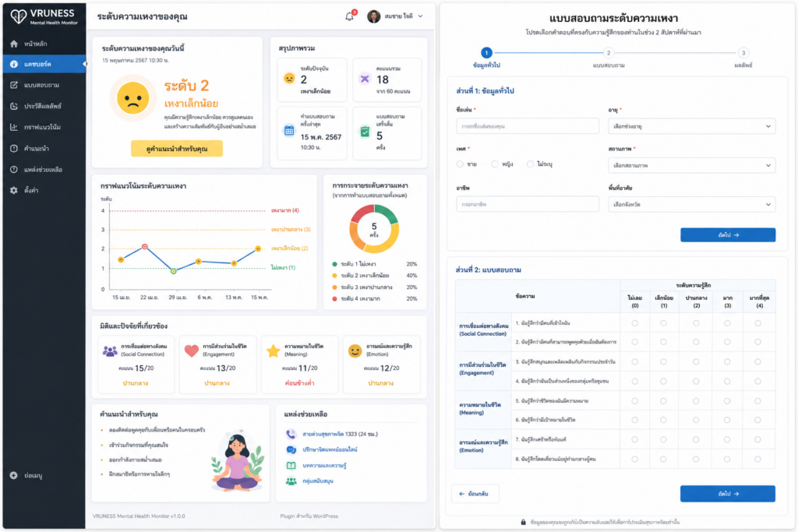Click the collapse menu icon ย่อเมนู
Screen dimensions: 798x532
pyautogui.click(x=14, y=475)
